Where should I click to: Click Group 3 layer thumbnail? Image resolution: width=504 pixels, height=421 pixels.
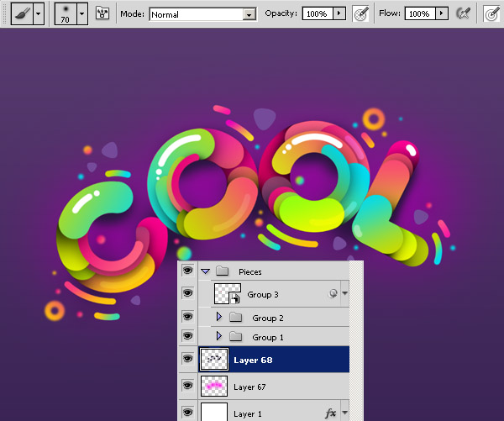228,293
